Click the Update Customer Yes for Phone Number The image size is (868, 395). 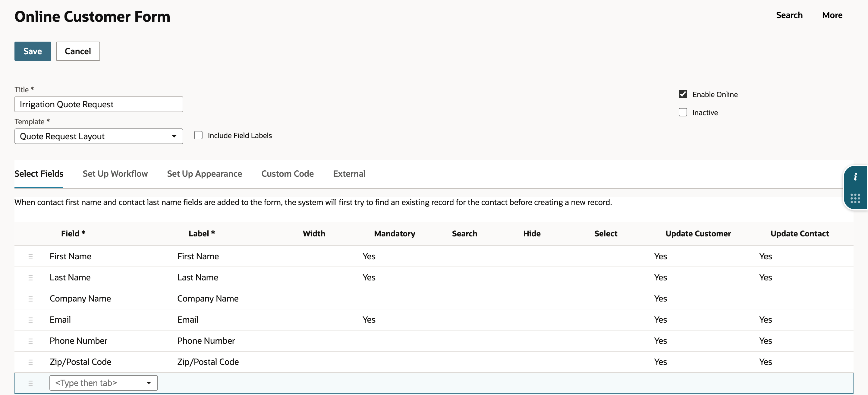point(660,341)
